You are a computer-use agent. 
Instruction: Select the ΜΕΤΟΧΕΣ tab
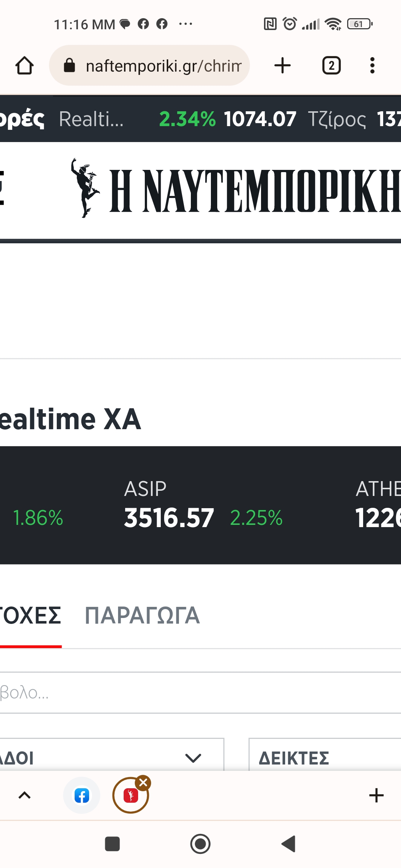point(30,616)
